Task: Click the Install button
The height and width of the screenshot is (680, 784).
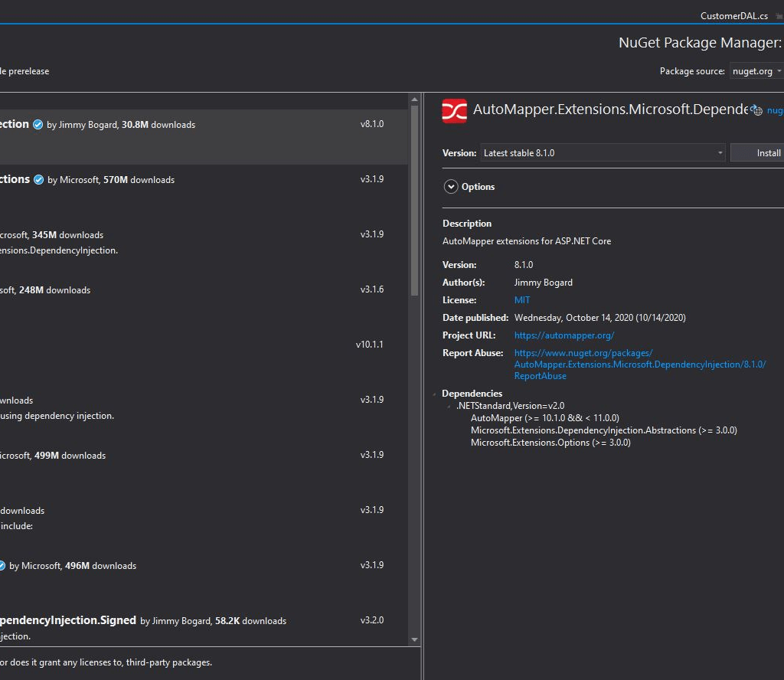Action: pyautogui.click(x=757, y=153)
